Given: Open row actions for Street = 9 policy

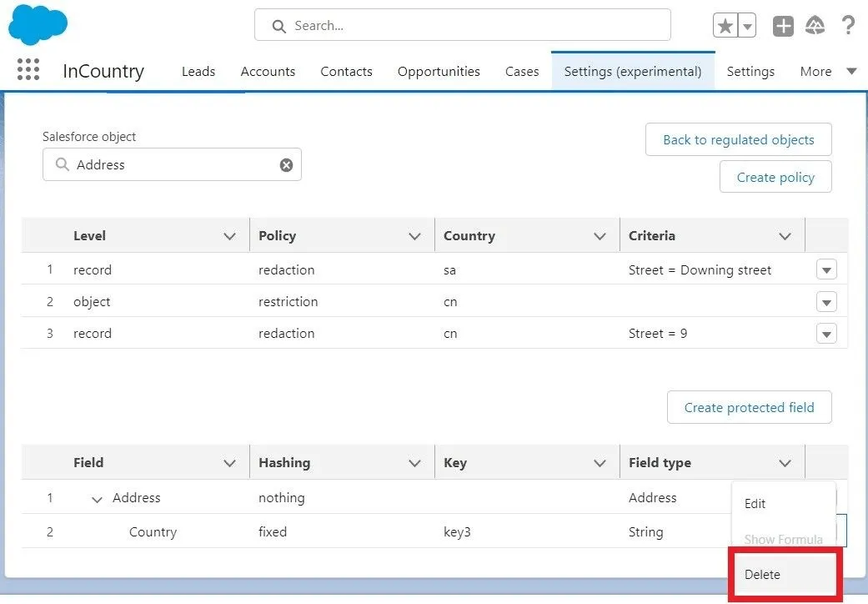Looking at the screenshot, I should [825, 334].
